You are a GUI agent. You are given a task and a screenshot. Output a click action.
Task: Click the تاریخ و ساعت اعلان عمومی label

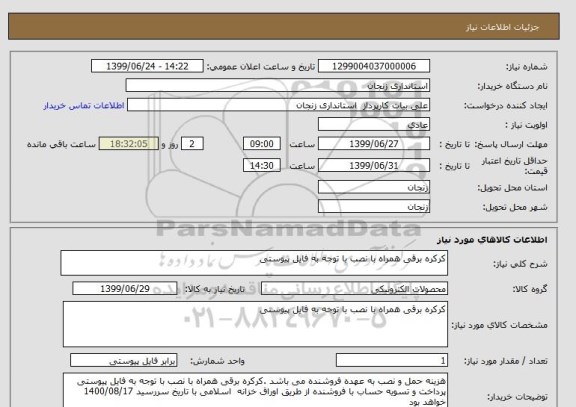pos(261,67)
